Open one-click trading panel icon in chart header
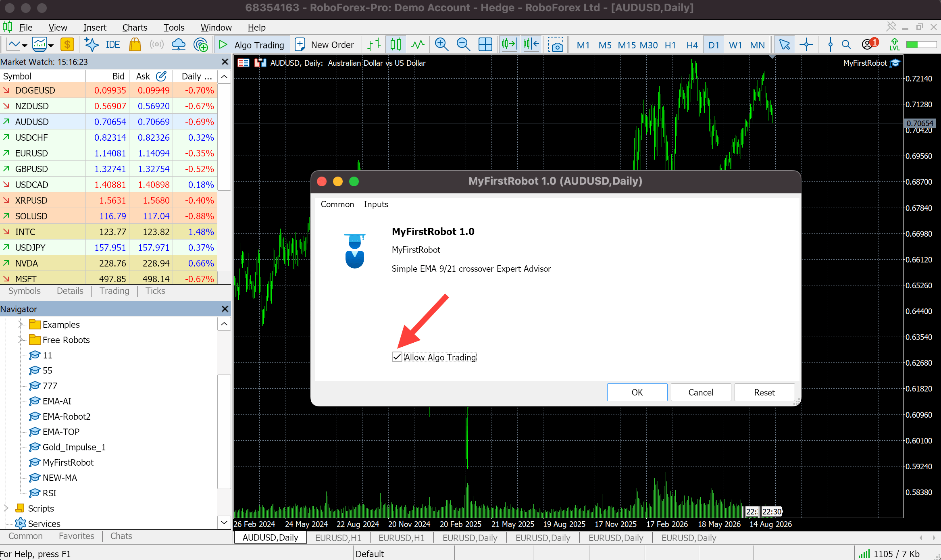 point(260,63)
